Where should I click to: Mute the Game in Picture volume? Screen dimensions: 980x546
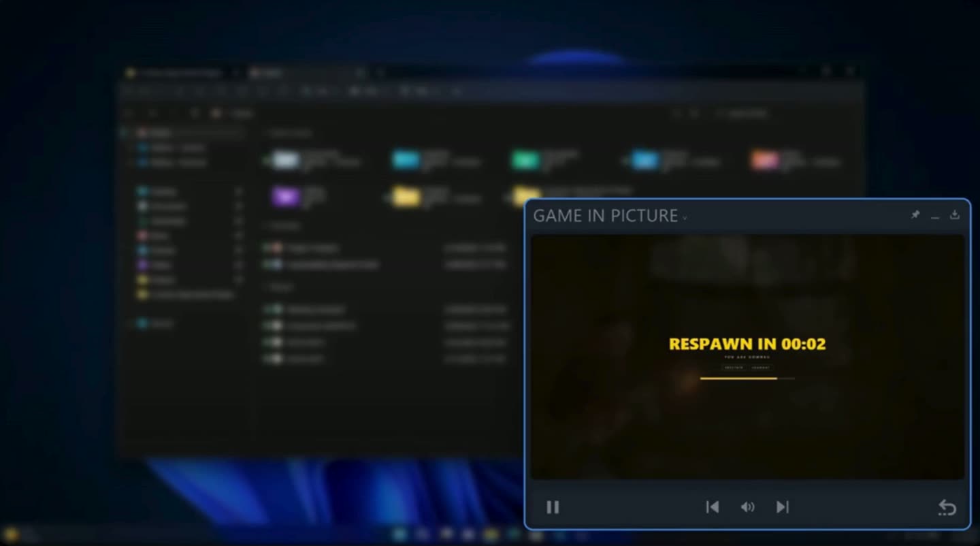[747, 507]
